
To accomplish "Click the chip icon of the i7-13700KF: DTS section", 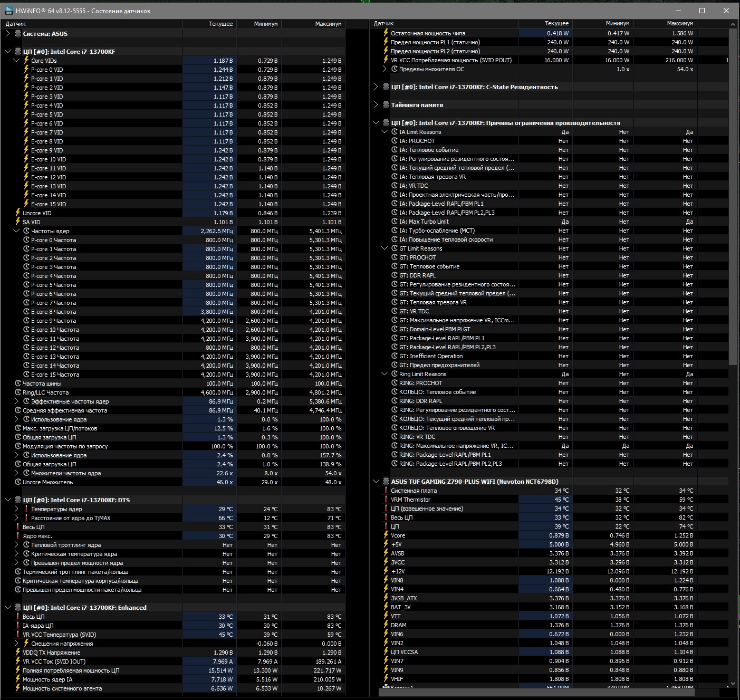I will 18,500.
